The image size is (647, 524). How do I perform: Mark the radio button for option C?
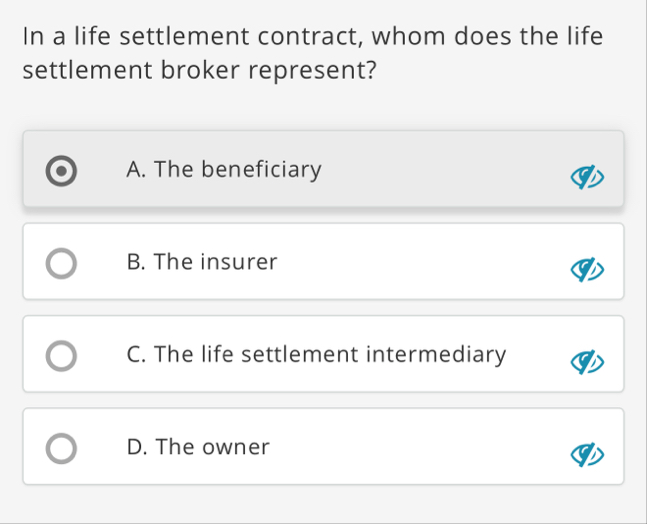(x=61, y=356)
